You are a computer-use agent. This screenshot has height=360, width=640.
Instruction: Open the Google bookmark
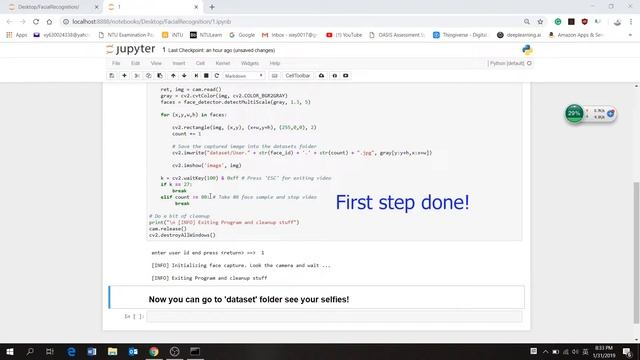[x=242, y=35]
